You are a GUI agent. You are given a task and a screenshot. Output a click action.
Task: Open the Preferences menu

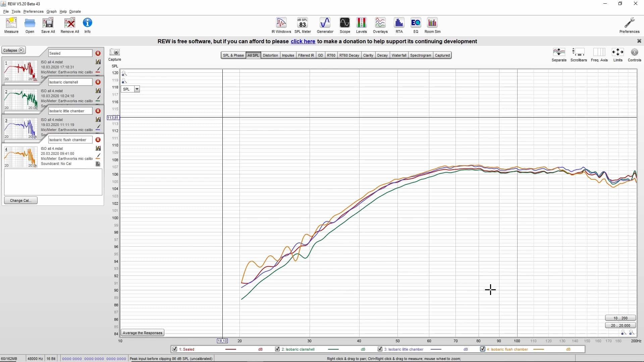pos(33,11)
